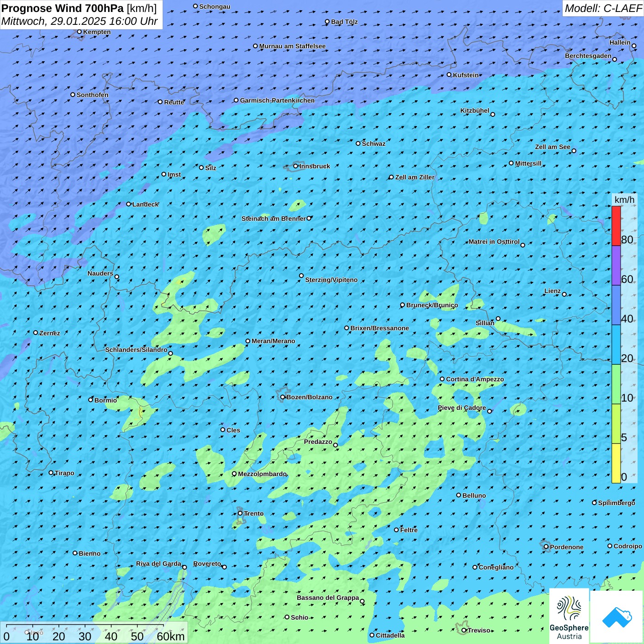Image resolution: width=644 pixels, height=644 pixels.
Task: Click the Bormio location dot
Action: coord(91,400)
